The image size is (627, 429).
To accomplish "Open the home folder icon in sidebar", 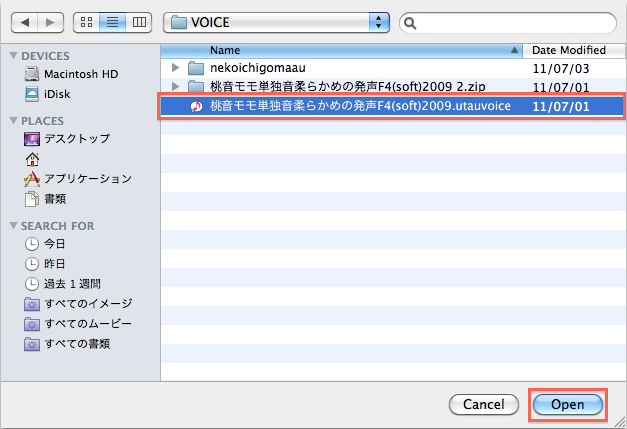I will [32, 159].
